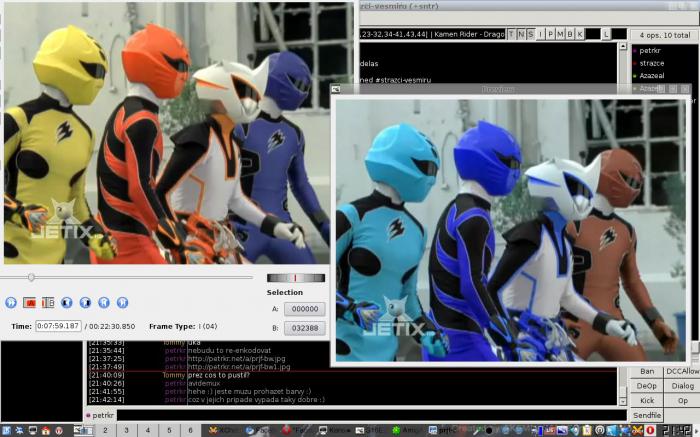Click the Amarok green icon taskbar entry

coord(407,430)
